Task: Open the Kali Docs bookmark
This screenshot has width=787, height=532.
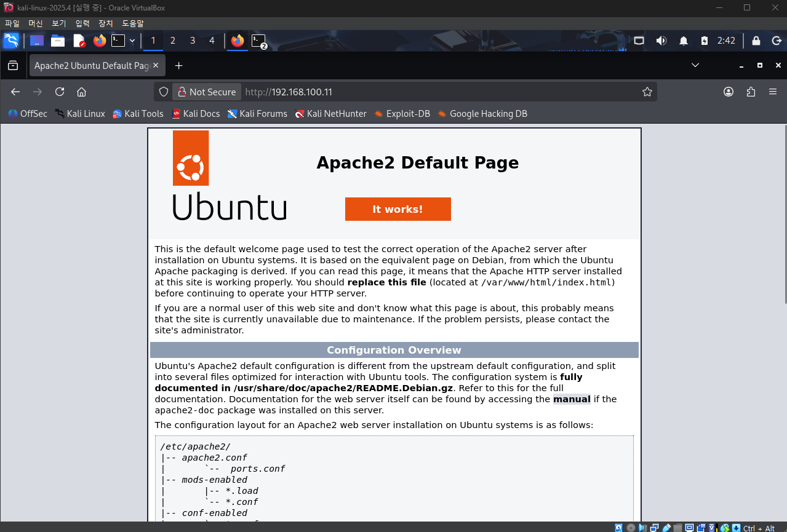Action: [x=195, y=114]
